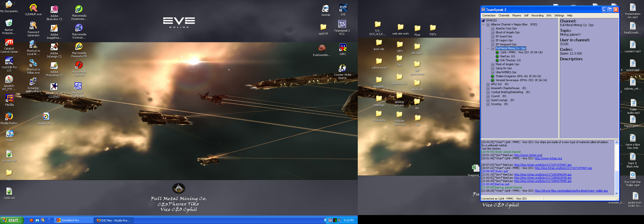This screenshot has width=644, height=224.
Task: Open the Self menu in TeamSpeak
Action: (x=526, y=15)
